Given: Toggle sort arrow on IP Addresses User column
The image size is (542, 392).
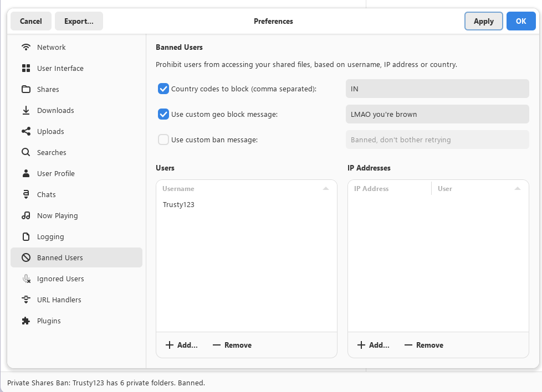Looking at the screenshot, I should coord(518,189).
